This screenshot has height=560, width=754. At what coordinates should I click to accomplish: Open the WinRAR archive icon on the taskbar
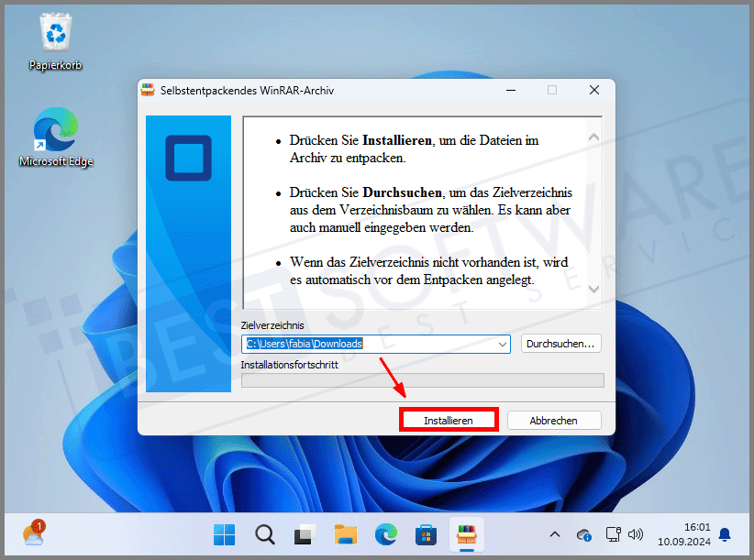(x=466, y=534)
